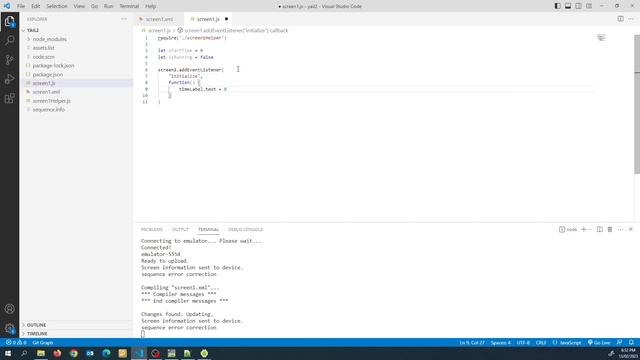Screen dimensions: 640x360
Task: Toggle Secondary Side Bar visibility
Action: point(578,6)
